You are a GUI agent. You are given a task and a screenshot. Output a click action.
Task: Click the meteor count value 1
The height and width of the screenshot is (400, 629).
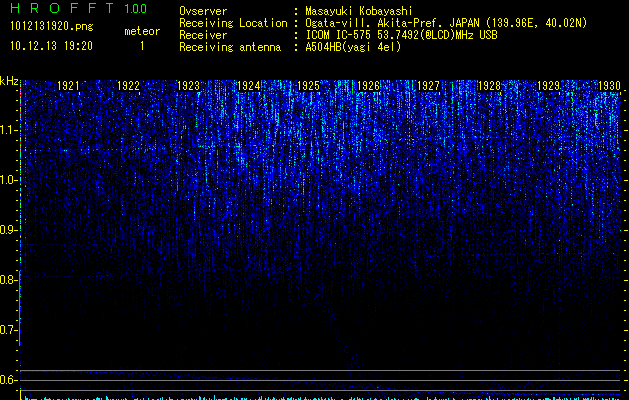tap(142, 46)
